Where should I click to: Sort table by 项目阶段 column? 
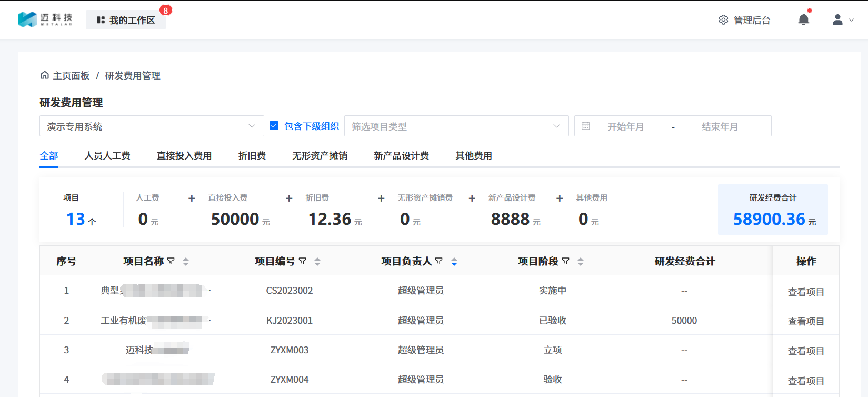click(581, 262)
